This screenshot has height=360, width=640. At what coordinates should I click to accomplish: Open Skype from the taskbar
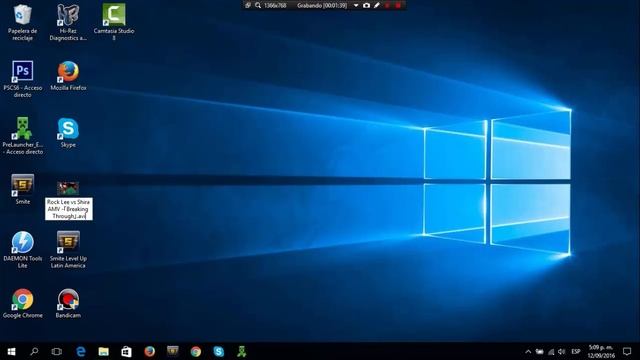219,351
